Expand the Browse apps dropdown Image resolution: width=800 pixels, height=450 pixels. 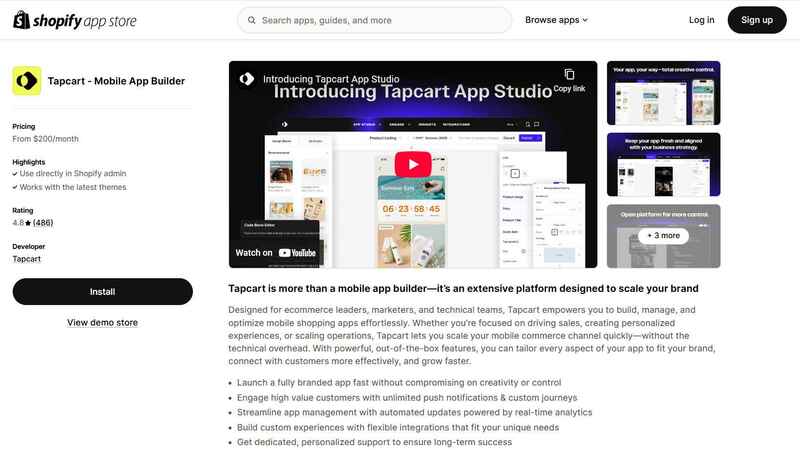click(556, 20)
